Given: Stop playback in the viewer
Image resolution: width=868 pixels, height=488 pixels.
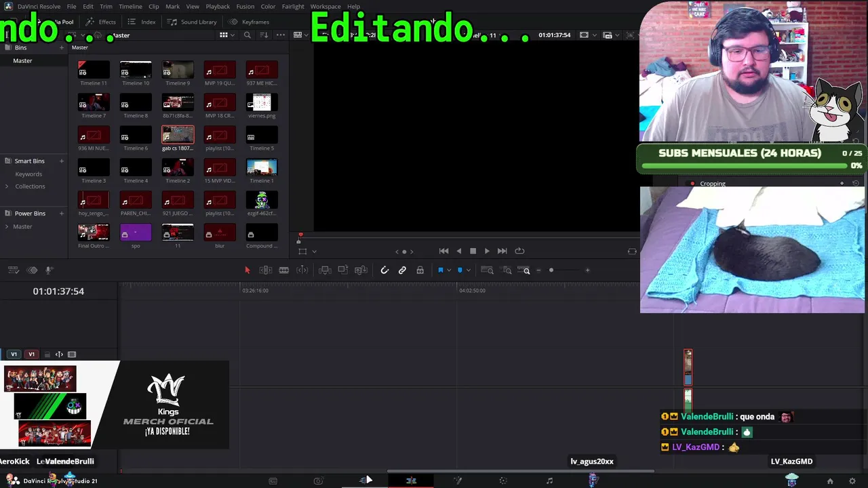Looking at the screenshot, I should (x=473, y=251).
